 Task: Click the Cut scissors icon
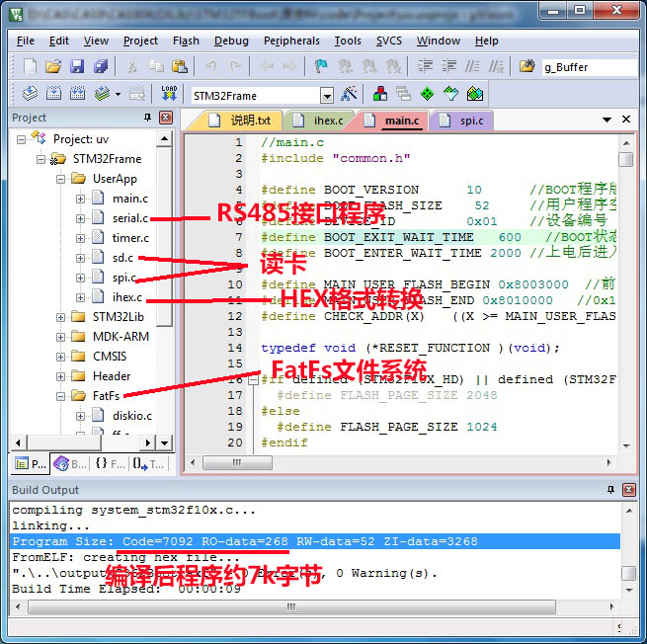coord(132,66)
